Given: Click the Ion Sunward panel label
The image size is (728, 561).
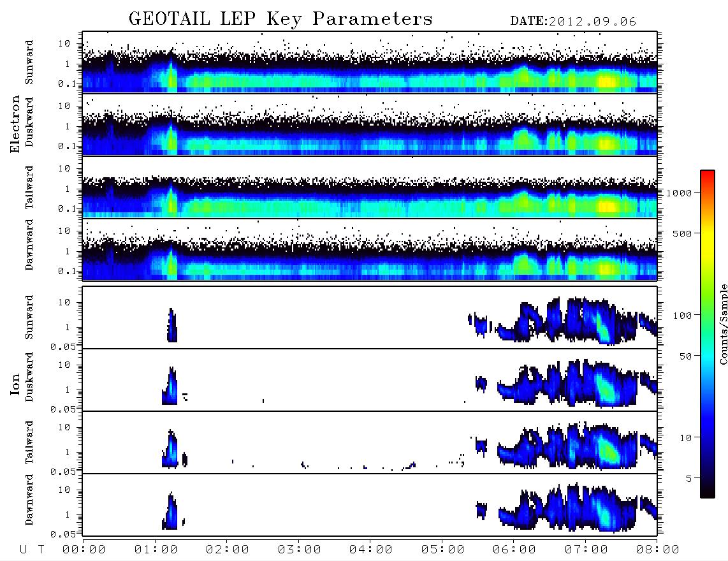Looking at the screenshot, I should (x=29, y=317).
